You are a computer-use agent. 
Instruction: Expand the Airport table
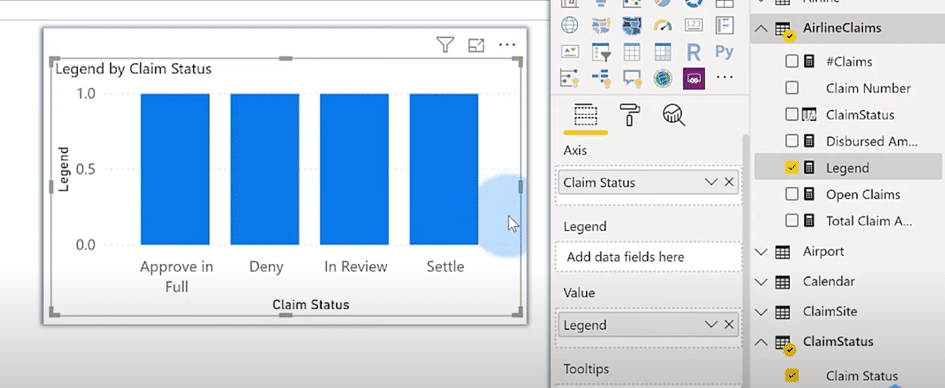[762, 252]
